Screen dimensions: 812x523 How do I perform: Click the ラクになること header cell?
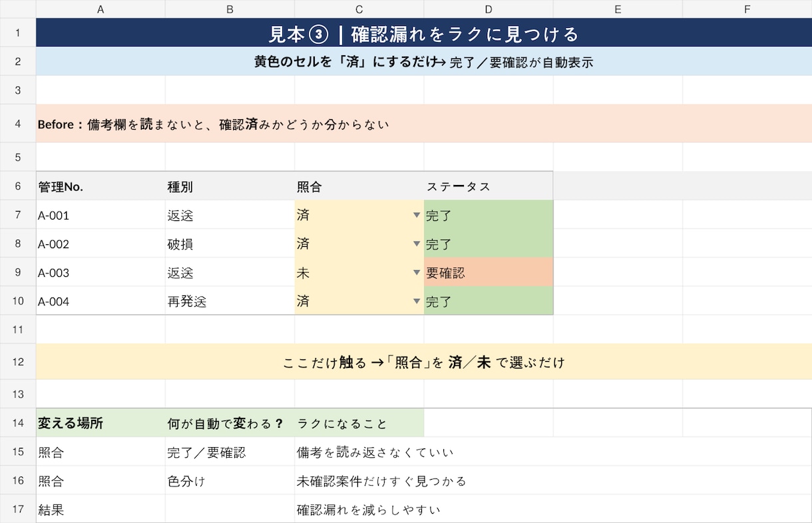[359, 423]
